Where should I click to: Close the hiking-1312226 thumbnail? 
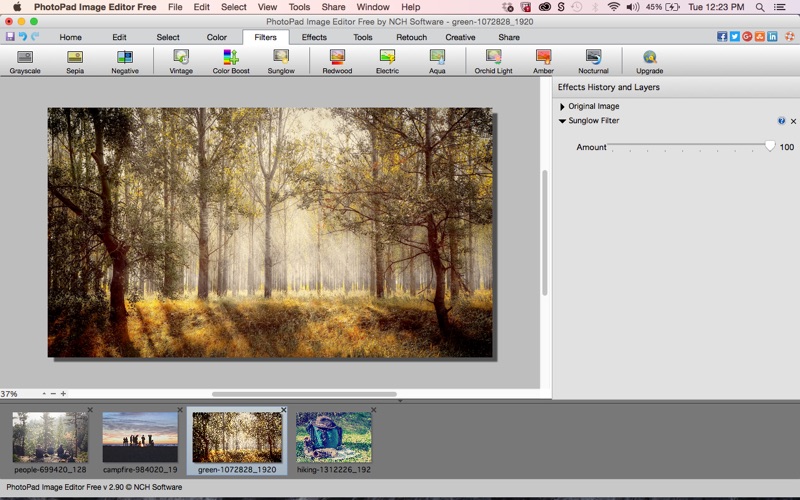[374, 410]
